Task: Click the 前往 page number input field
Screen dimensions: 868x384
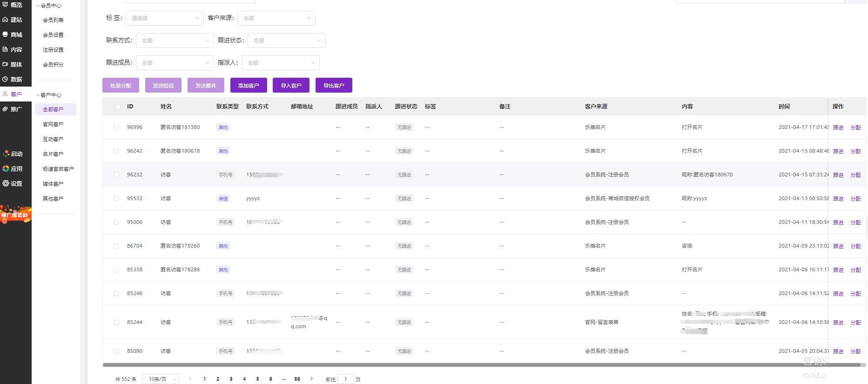Action: pos(345,379)
